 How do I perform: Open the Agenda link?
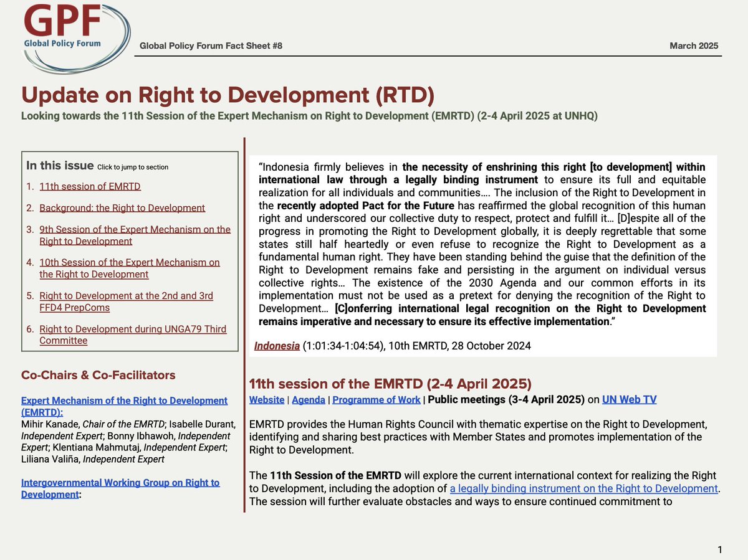coord(308,400)
